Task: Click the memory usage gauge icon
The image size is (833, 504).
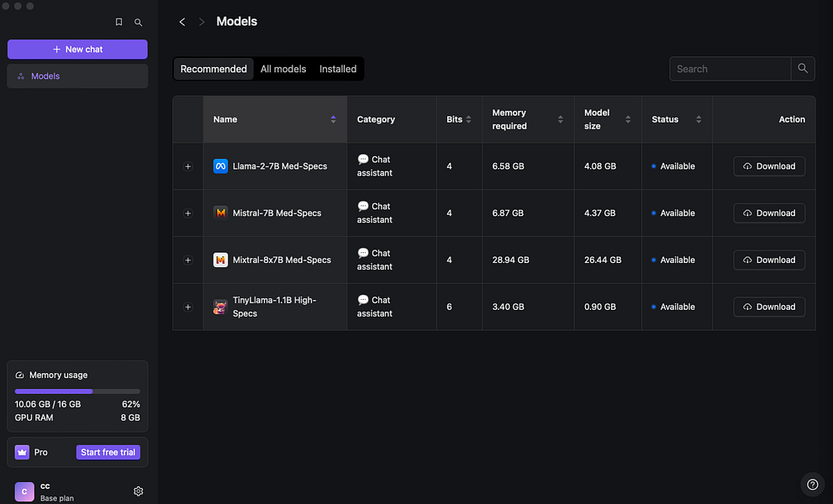Action: click(x=19, y=375)
